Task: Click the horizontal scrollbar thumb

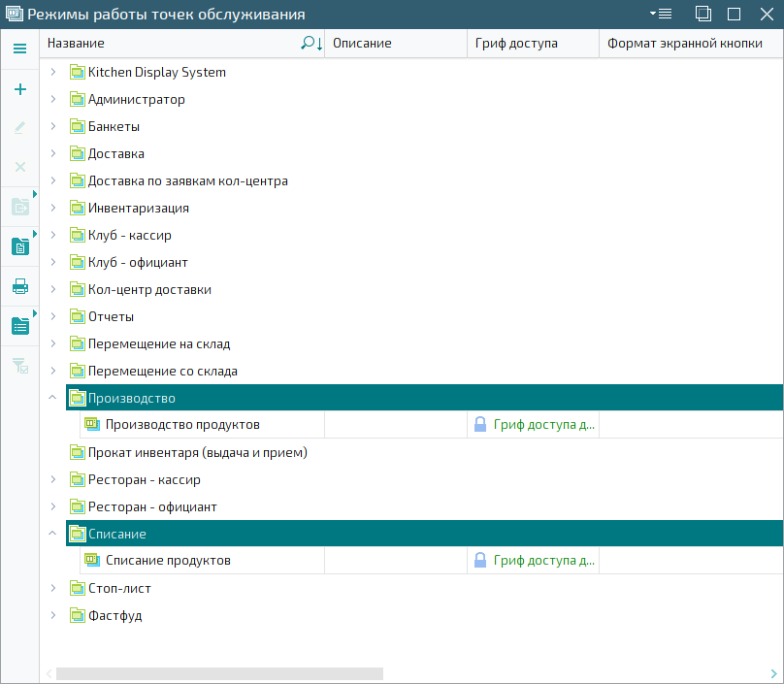Action: click(219, 673)
